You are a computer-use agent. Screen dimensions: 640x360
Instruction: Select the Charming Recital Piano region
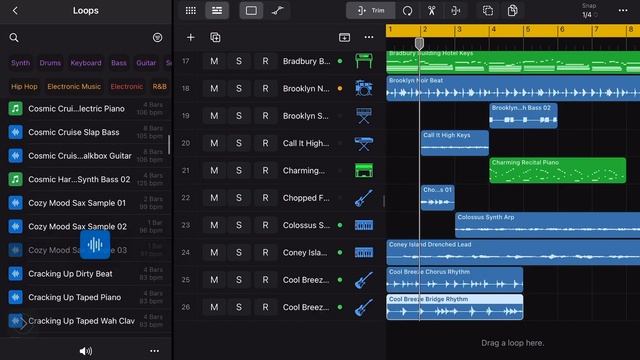[x=558, y=170]
